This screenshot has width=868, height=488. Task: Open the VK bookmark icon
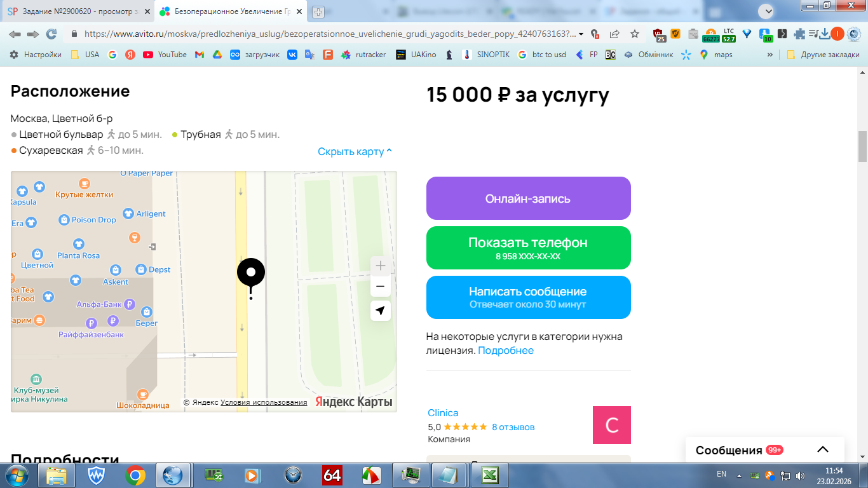click(x=292, y=55)
